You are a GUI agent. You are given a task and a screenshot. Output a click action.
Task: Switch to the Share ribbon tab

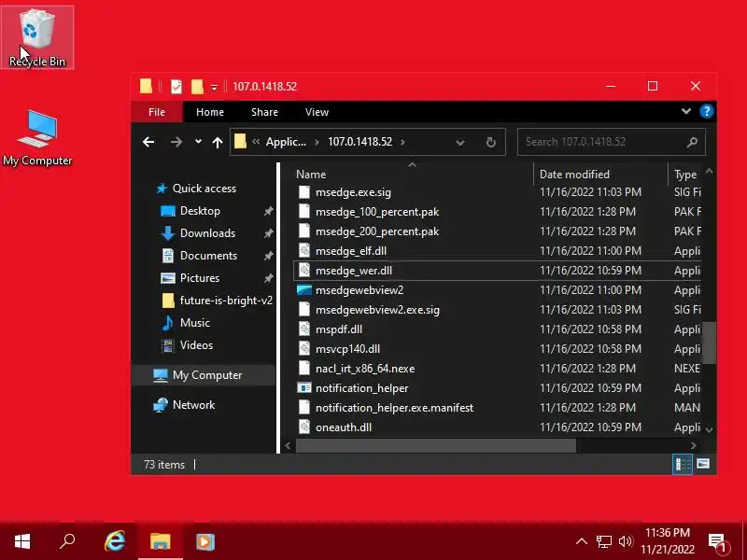point(264,112)
